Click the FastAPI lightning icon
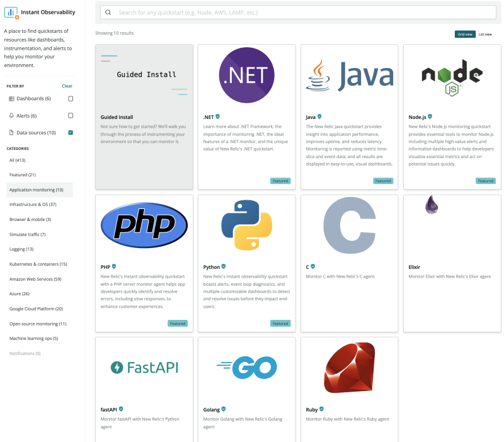The image size is (504, 442). pos(117,367)
